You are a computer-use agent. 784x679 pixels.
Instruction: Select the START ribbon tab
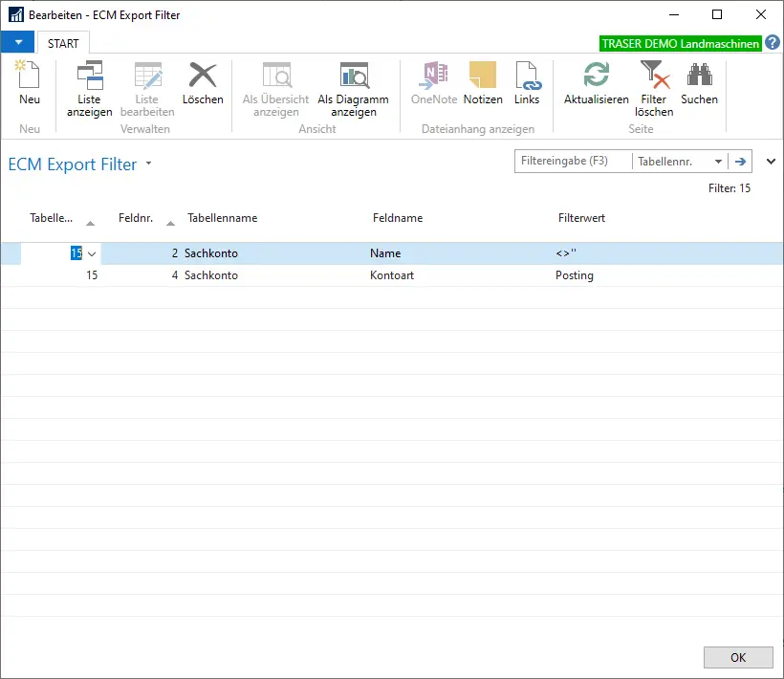point(63,43)
